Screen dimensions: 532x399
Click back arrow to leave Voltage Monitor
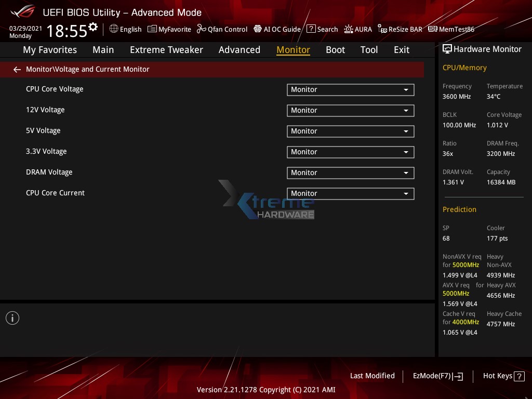[17, 69]
